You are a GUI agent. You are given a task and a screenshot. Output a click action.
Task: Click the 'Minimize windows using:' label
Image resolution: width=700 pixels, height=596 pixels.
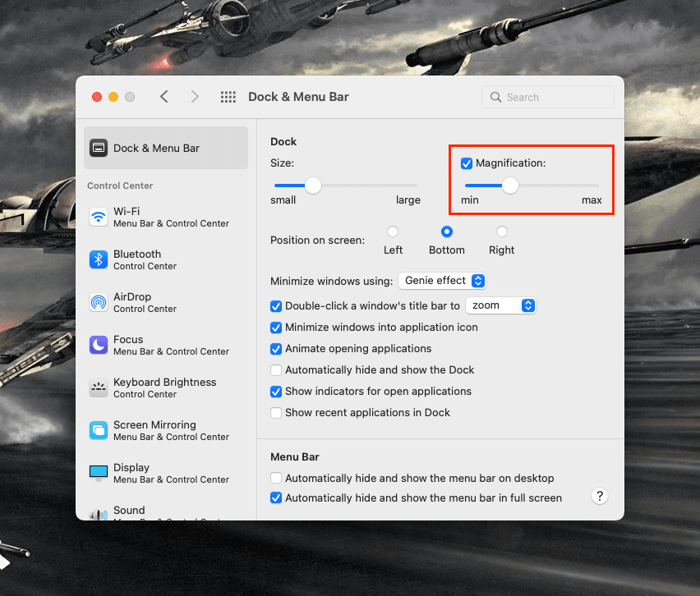pos(331,281)
